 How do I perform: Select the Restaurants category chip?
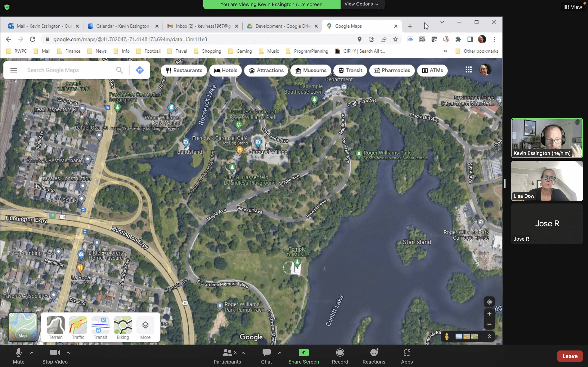coord(184,70)
